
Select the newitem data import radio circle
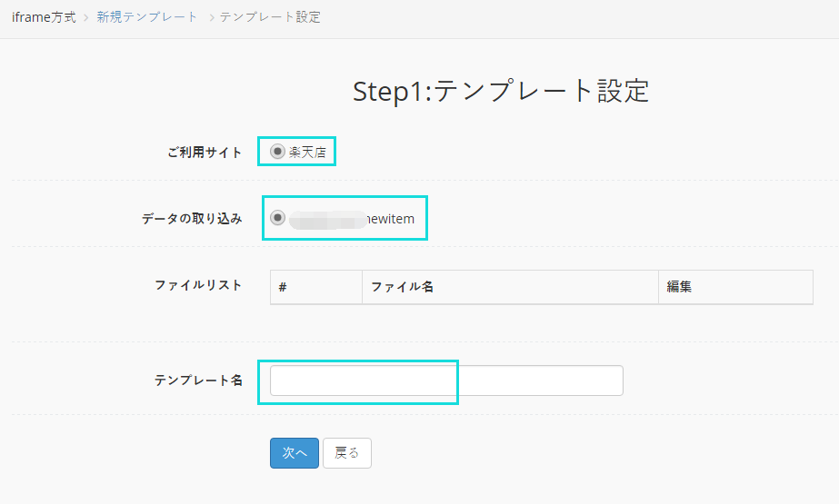tap(277, 218)
